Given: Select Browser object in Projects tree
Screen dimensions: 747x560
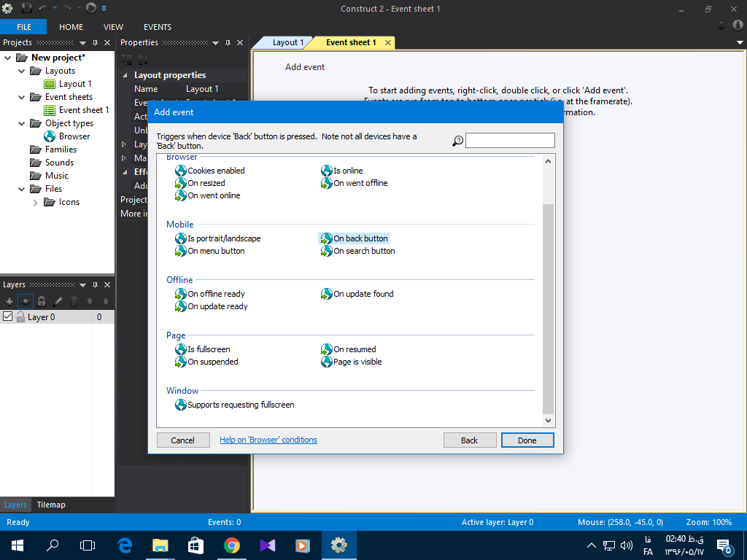Looking at the screenshot, I should 67,136.
